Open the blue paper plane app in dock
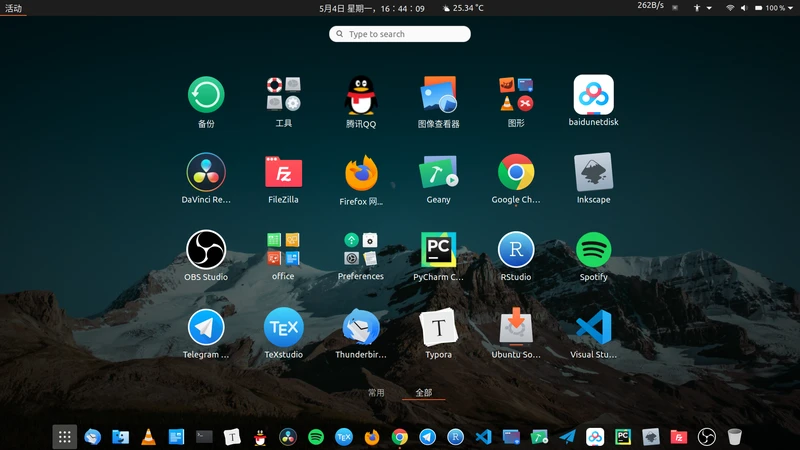This screenshot has height=450, width=800. [x=567, y=437]
